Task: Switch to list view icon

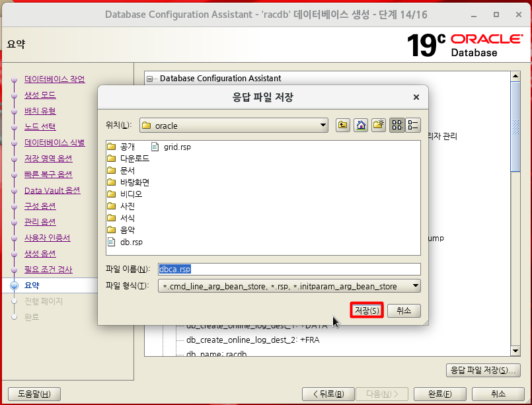Action: tap(397, 125)
